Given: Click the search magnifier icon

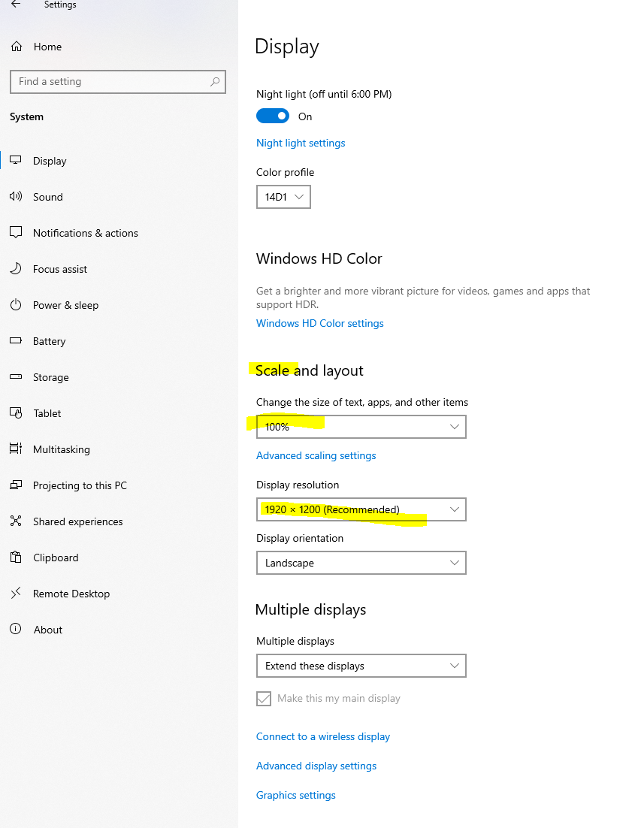Looking at the screenshot, I should (x=214, y=82).
